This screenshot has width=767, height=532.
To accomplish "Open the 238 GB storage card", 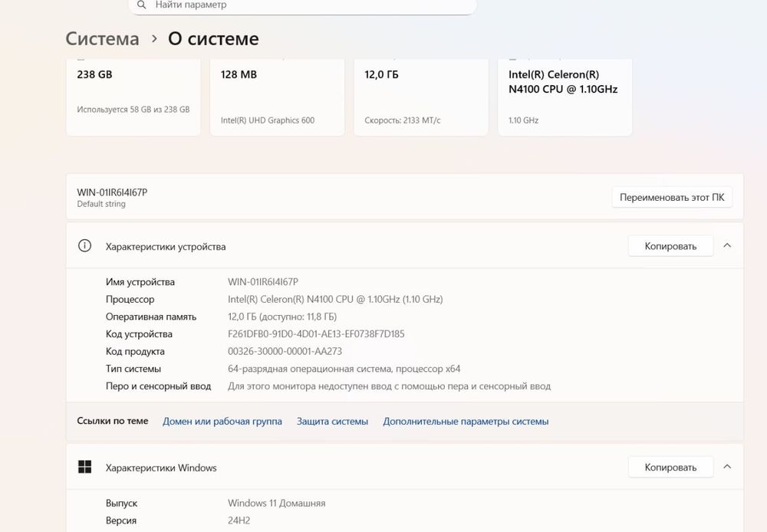I will (133, 96).
